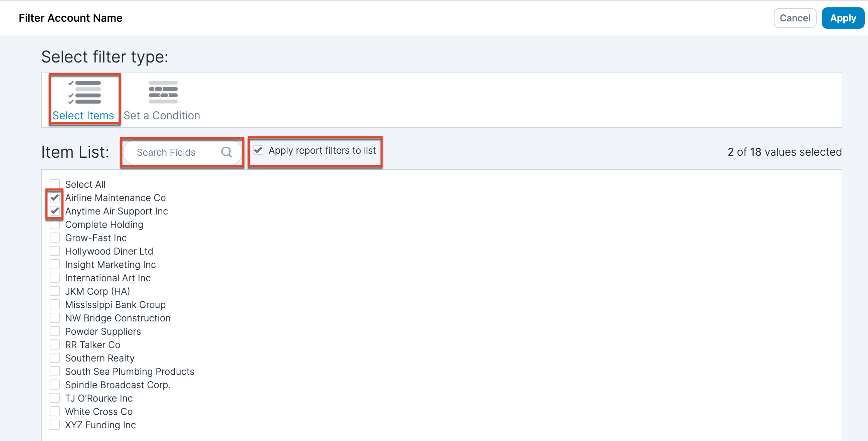
Task: Select Hollywood Diner Ltd checkbox
Action: pyautogui.click(x=55, y=251)
